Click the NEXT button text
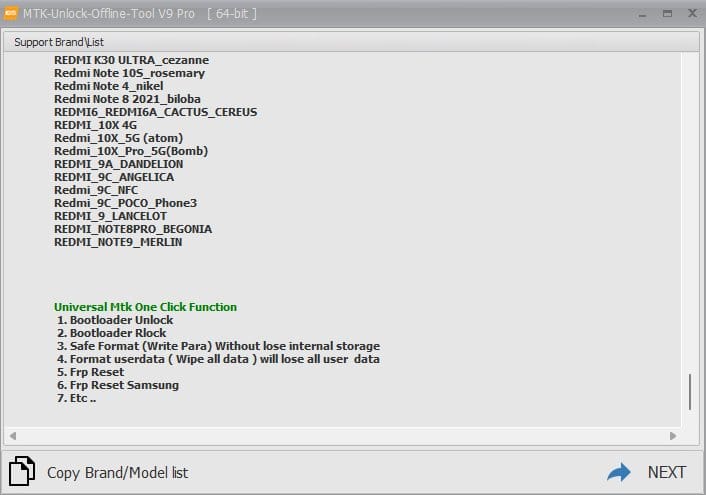Image resolution: width=706 pixels, height=495 pixels. coord(667,472)
